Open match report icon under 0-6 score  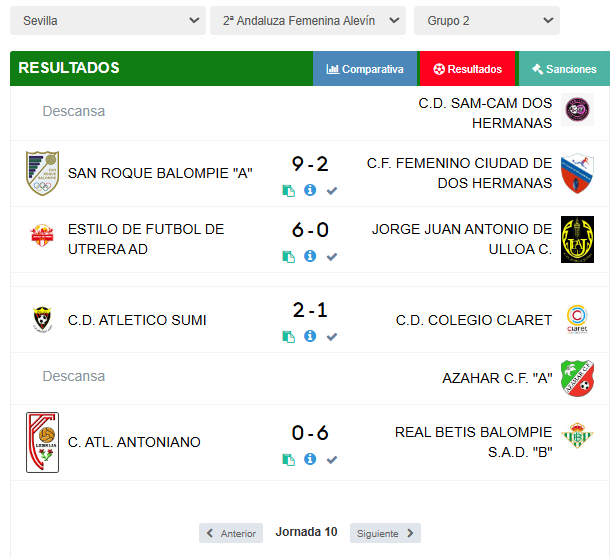[x=289, y=460]
